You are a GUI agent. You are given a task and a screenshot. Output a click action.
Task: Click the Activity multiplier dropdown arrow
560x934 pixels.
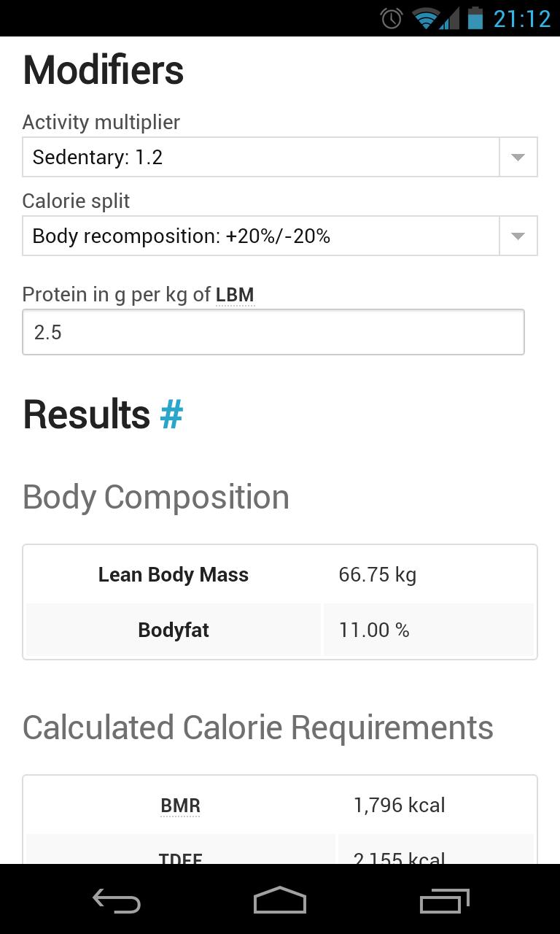pos(518,157)
